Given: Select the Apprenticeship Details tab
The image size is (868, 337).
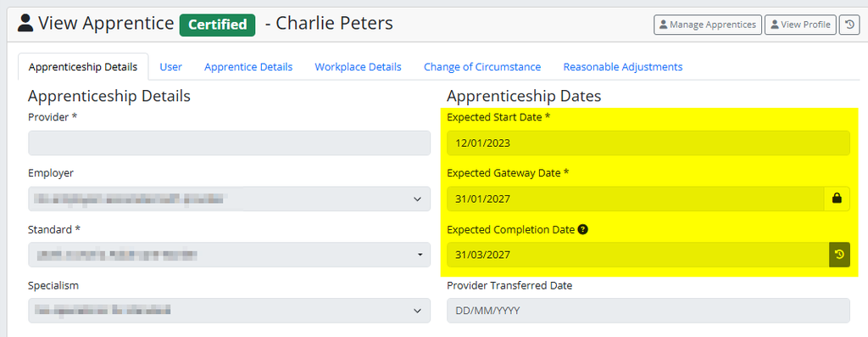Looking at the screenshot, I should coord(83,66).
